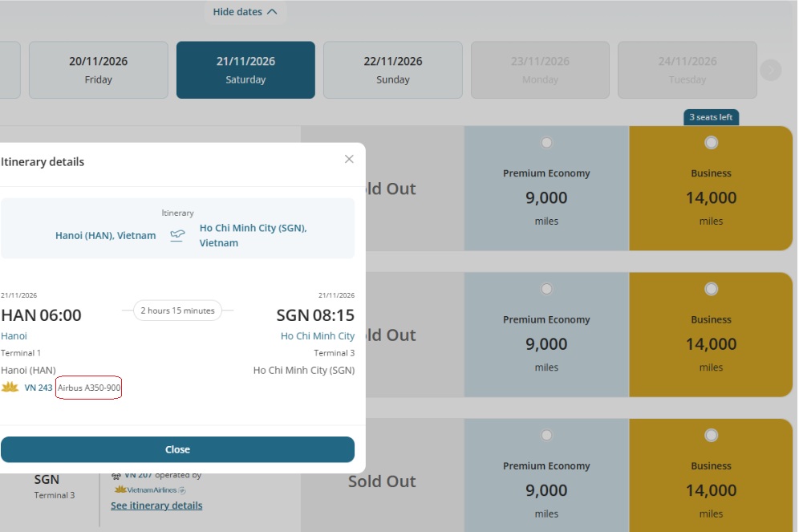Pick the 23/11/2026 Monday date tab
This screenshot has height=532, width=799.
540,70
